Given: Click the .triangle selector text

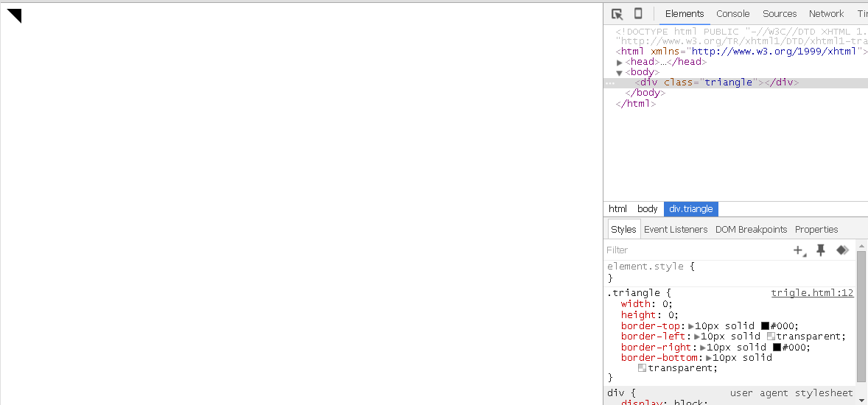Looking at the screenshot, I should pos(633,293).
